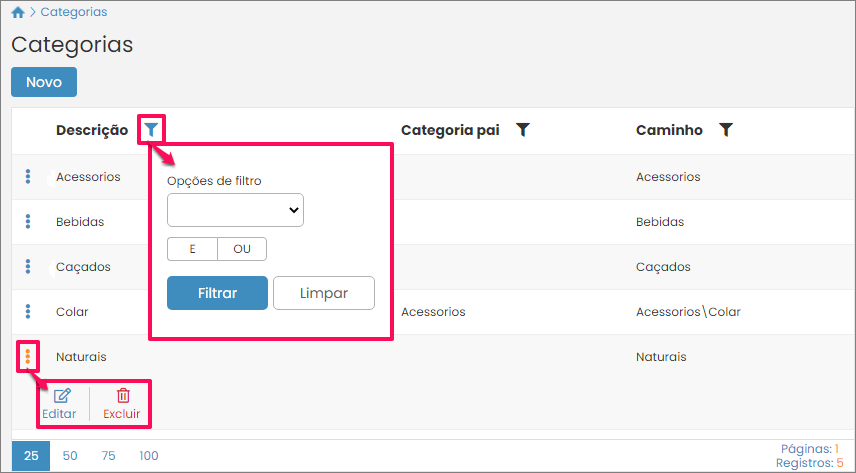
Task: Click the orange actions menu for Naturais
Action: [27, 356]
